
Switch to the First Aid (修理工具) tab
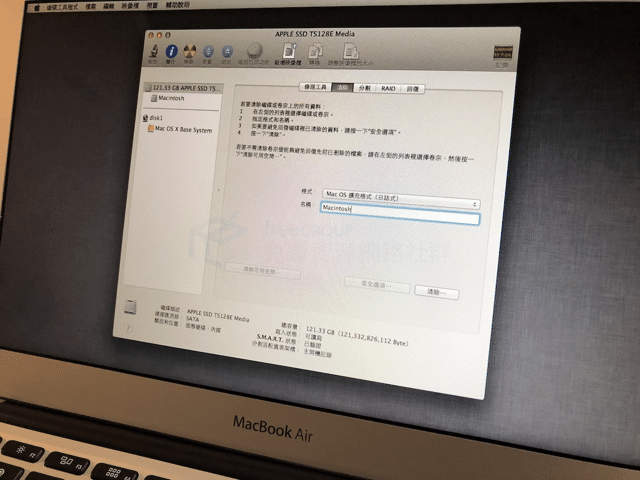coord(316,87)
